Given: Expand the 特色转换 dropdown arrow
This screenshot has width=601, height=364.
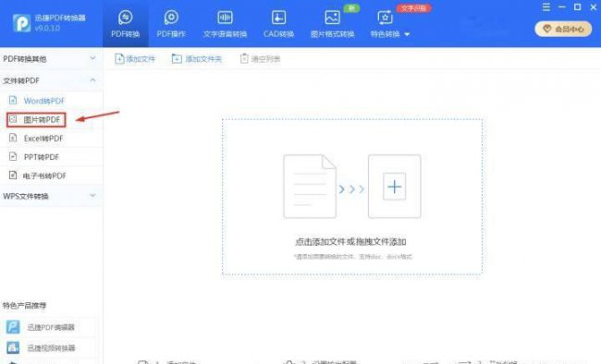Looking at the screenshot, I should click(407, 34).
